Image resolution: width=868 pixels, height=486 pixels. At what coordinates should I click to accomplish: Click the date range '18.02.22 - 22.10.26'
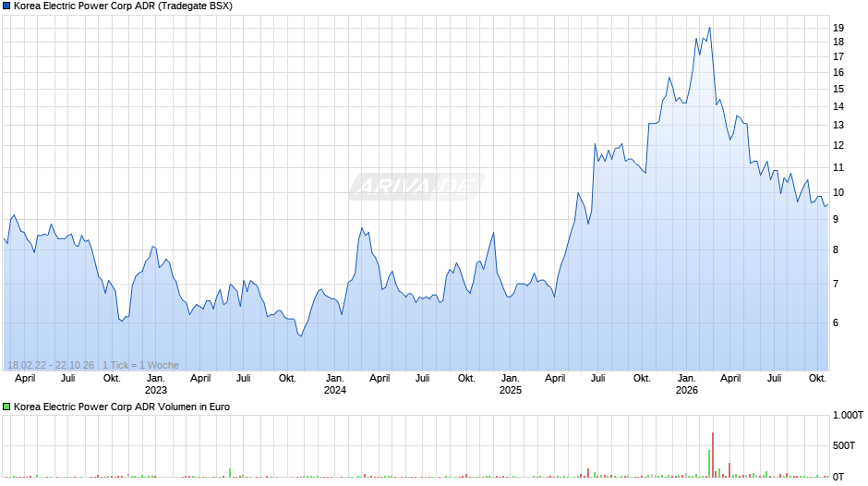click(x=51, y=365)
